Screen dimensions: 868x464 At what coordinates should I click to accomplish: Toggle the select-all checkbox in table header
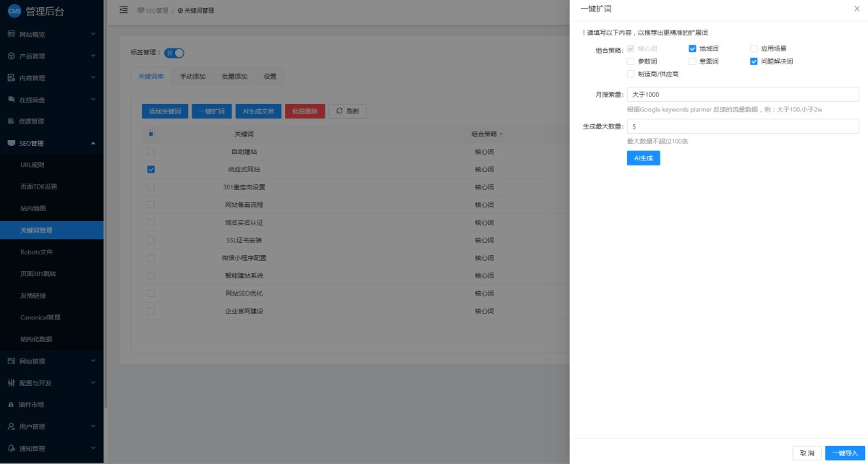point(150,134)
